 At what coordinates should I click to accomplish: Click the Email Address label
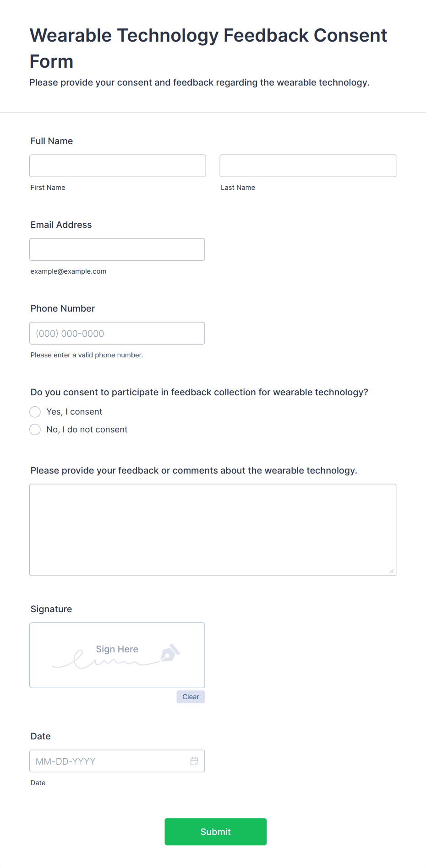coord(61,225)
